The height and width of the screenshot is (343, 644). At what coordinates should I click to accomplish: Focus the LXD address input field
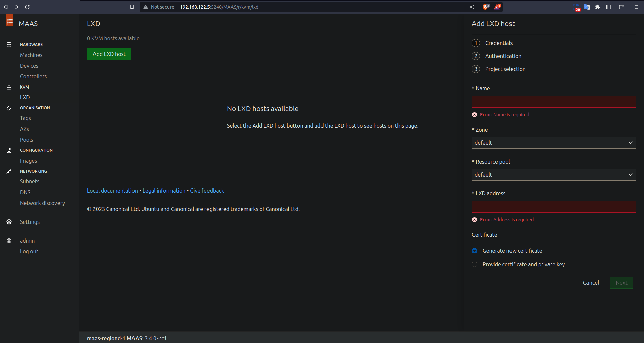click(553, 206)
